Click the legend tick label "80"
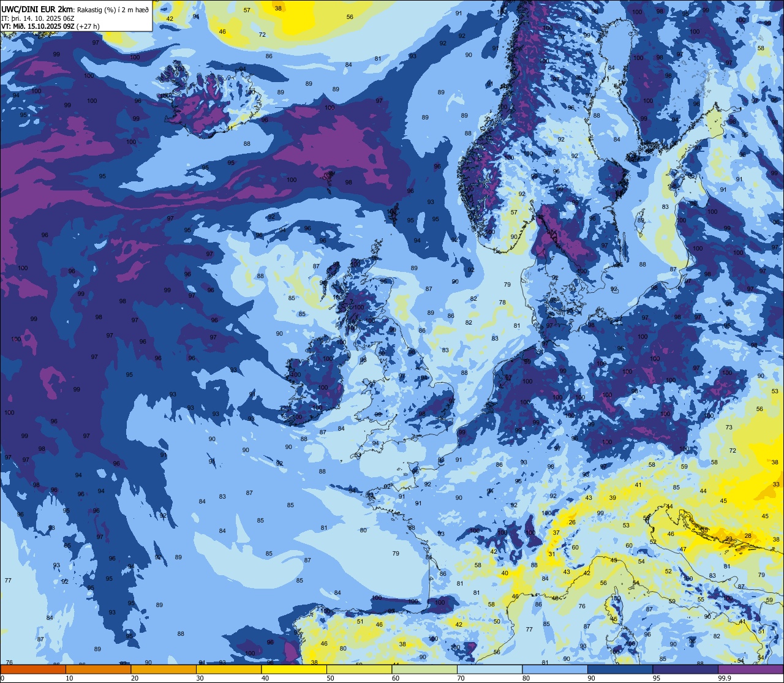This screenshot has width=784, height=683. click(x=526, y=678)
